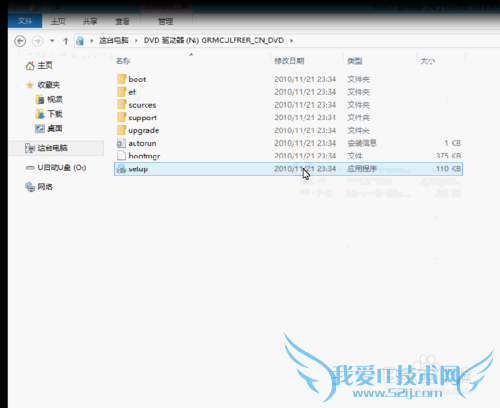Select the upgrade folder icon
The height and width of the screenshot is (408, 500).
(x=121, y=130)
